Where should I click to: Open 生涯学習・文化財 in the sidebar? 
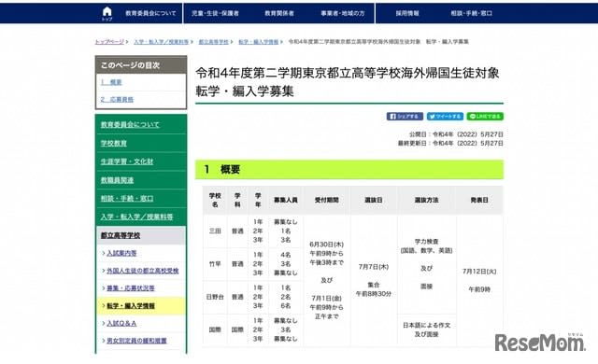(127, 161)
